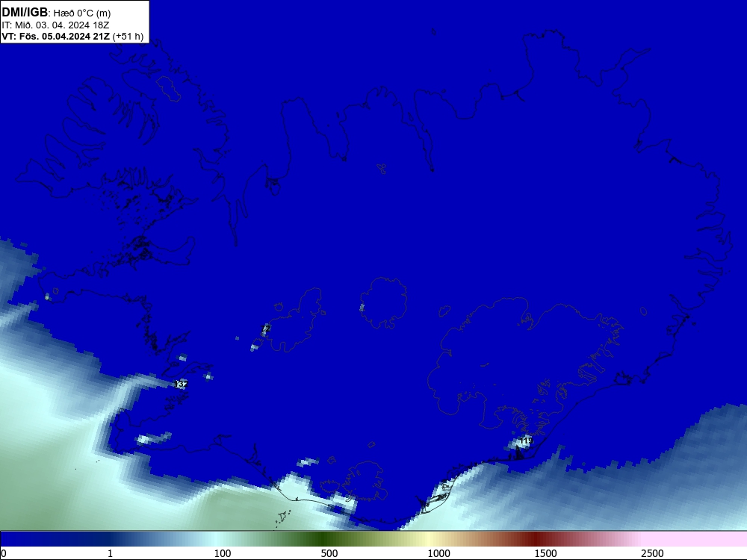Screen dimensions: 747x560
Task: Click the 'VT: Fös. 05.04.2024 21Z' valid time
Action: [x=56, y=37]
